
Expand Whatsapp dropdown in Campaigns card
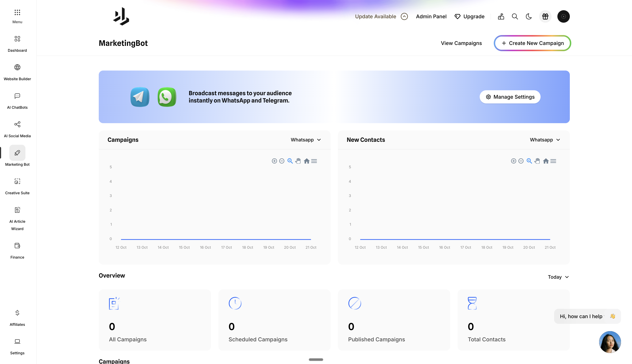click(306, 140)
